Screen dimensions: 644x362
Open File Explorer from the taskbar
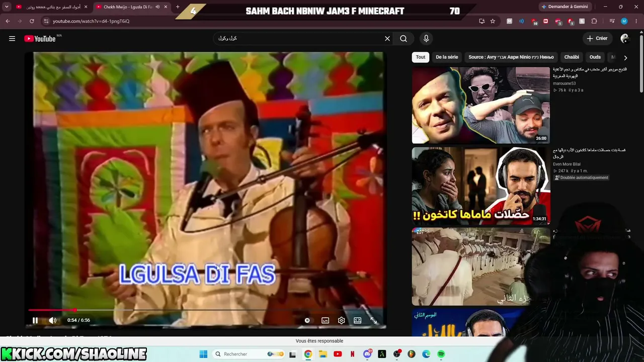pyautogui.click(x=323, y=354)
